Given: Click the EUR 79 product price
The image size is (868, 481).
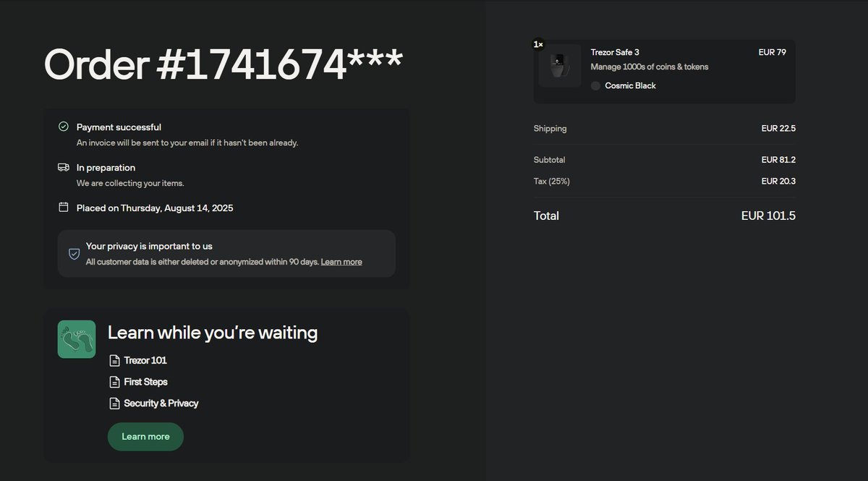Looking at the screenshot, I should coord(773,52).
